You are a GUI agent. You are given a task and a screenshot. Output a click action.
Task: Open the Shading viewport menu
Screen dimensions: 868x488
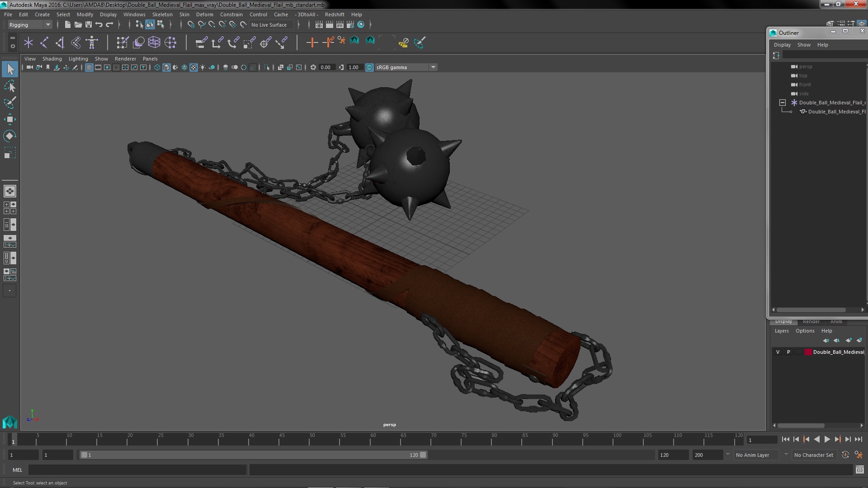[x=52, y=58]
